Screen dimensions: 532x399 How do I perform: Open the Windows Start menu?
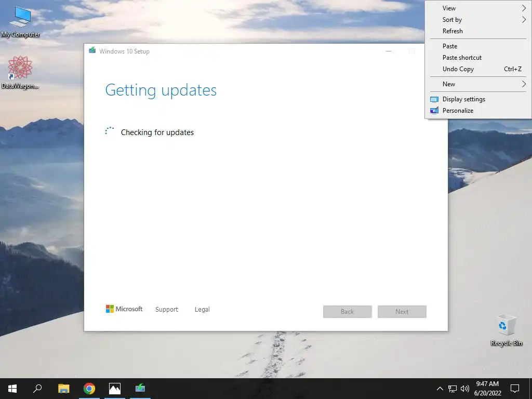(x=12, y=389)
